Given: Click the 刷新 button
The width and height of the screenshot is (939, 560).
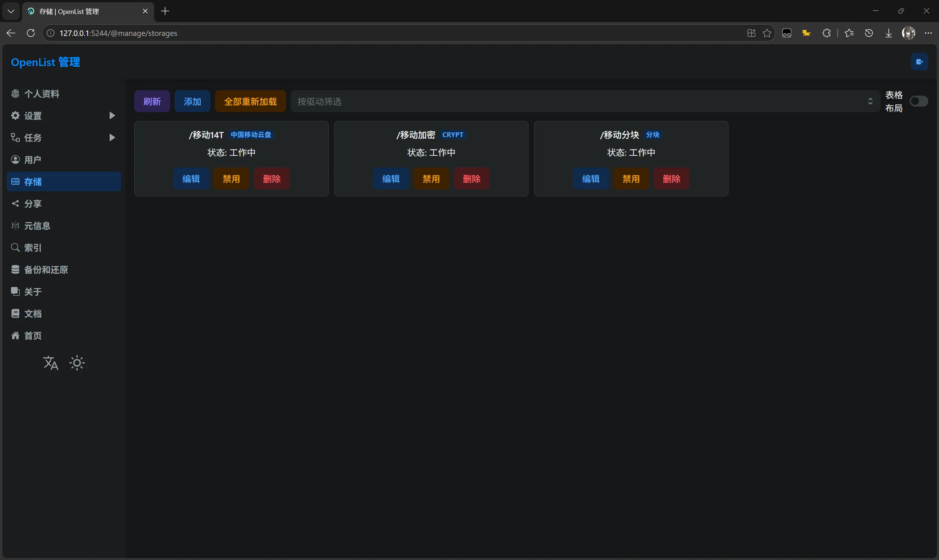Looking at the screenshot, I should click(x=152, y=101).
